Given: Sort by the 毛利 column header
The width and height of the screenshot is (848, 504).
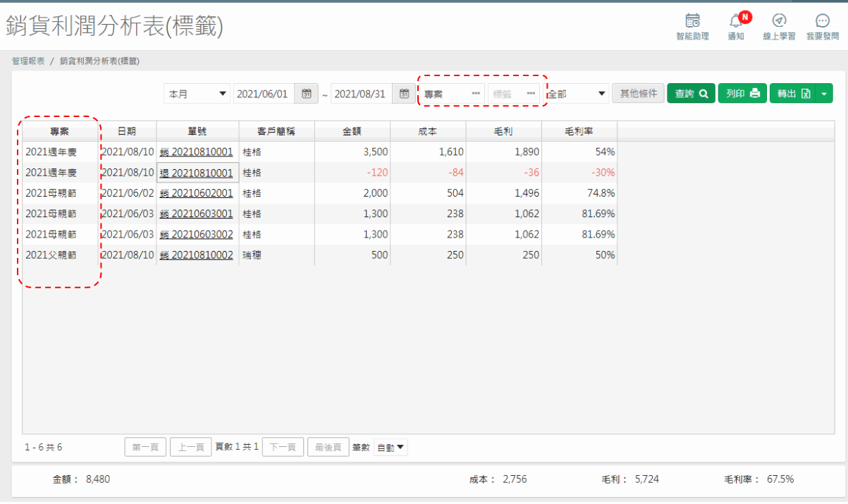Looking at the screenshot, I should 503,131.
